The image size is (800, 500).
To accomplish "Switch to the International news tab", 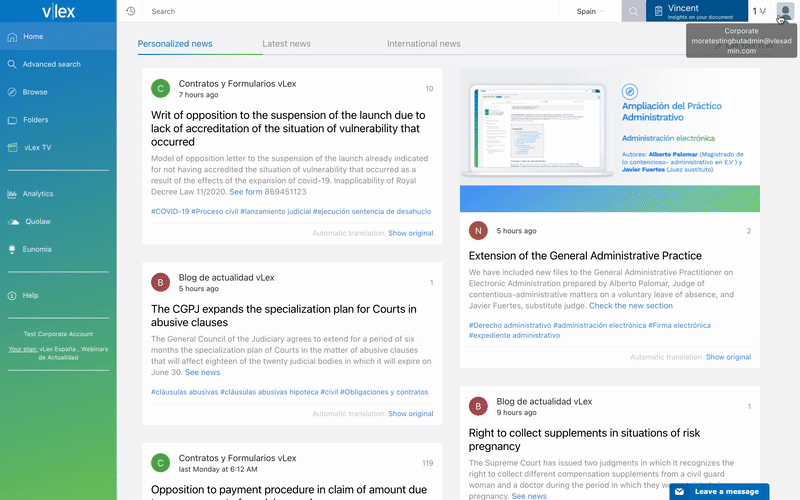I will coord(423,44).
